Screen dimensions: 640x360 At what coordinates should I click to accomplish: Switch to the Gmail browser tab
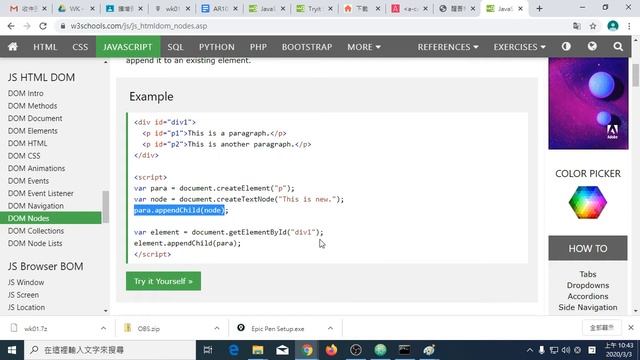[28, 8]
